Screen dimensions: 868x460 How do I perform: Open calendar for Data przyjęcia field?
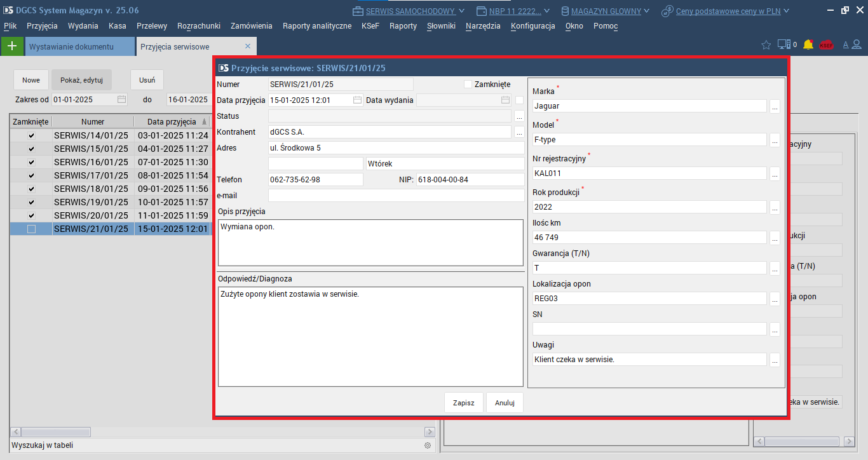pos(357,100)
